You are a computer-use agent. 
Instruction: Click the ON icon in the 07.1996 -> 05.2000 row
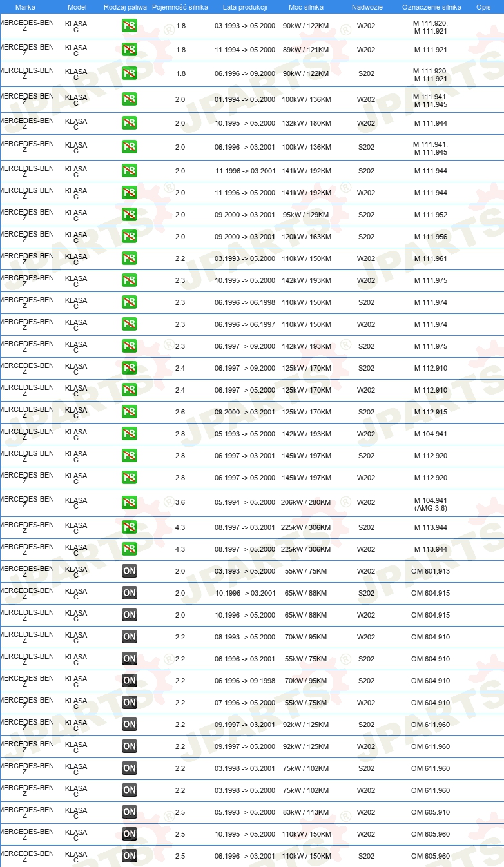[x=130, y=703]
